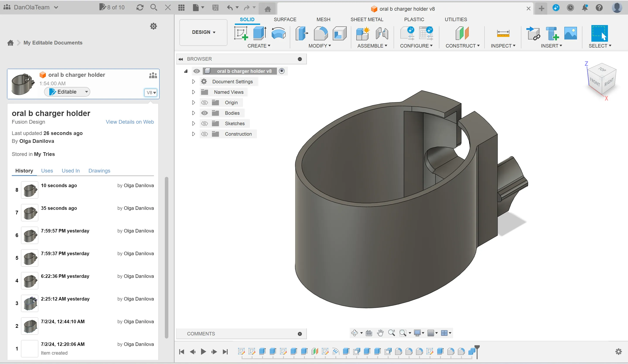Click the search magnifier icon
Viewport: 628px width, 364px height.
point(154,7)
